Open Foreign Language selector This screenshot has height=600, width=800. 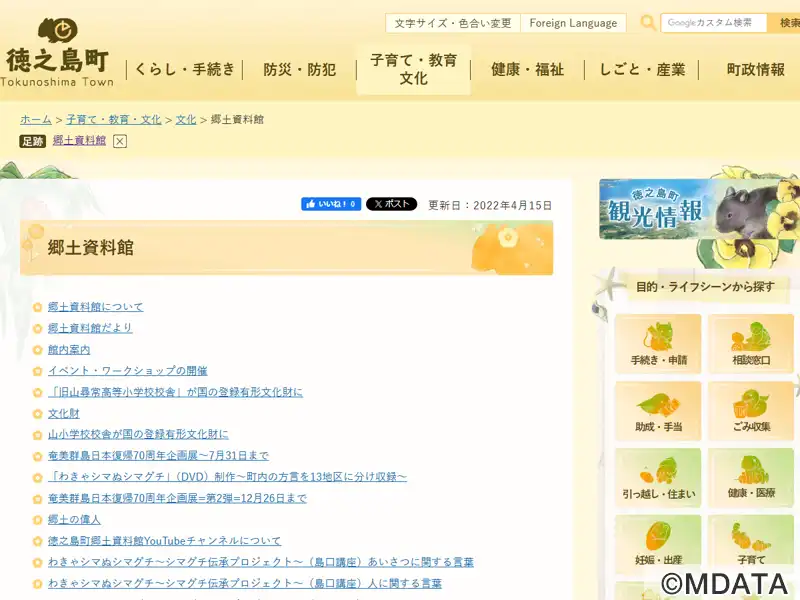click(x=573, y=23)
